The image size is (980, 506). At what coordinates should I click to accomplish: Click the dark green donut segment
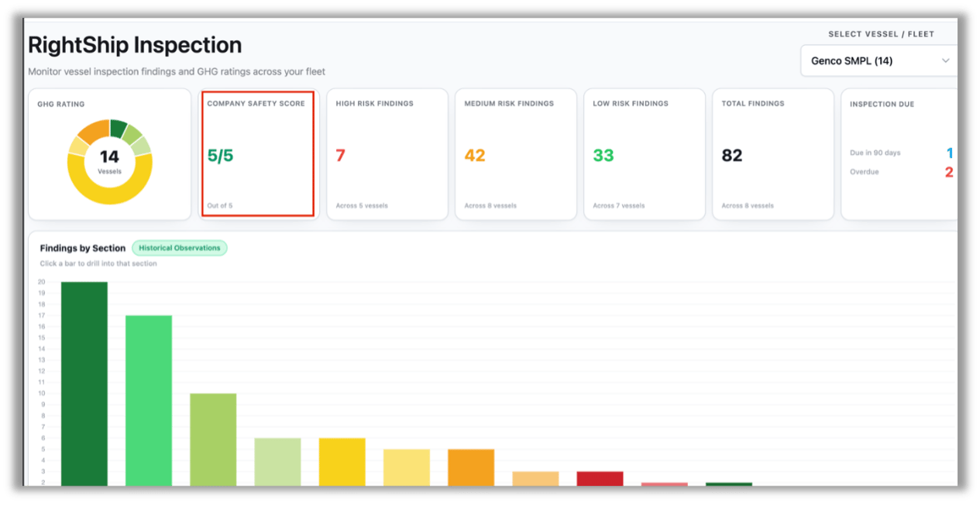[x=118, y=128]
